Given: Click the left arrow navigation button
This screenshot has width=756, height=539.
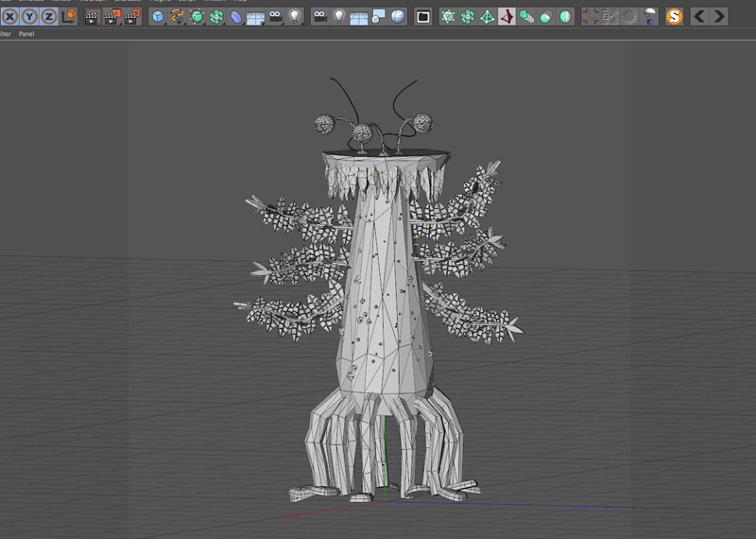Looking at the screenshot, I should click(x=699, y=17).
